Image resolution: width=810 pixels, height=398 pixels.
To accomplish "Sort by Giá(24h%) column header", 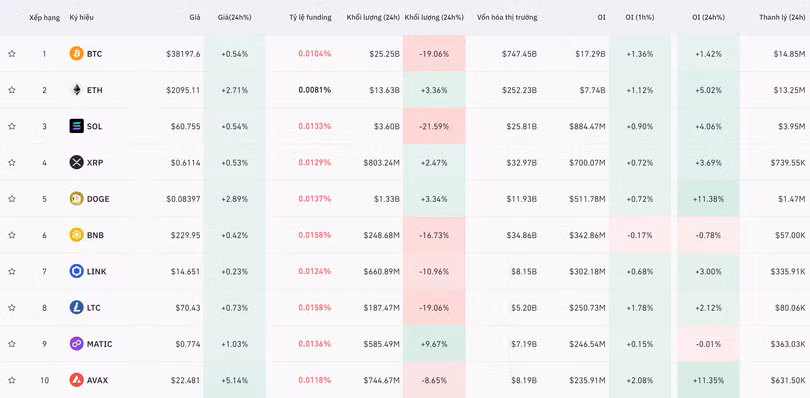I will pos(235,18).
